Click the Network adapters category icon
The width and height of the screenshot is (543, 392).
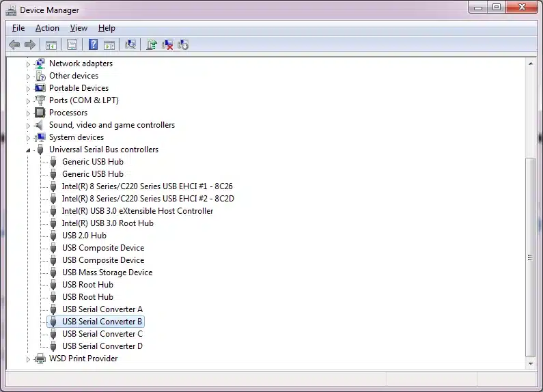40,64
